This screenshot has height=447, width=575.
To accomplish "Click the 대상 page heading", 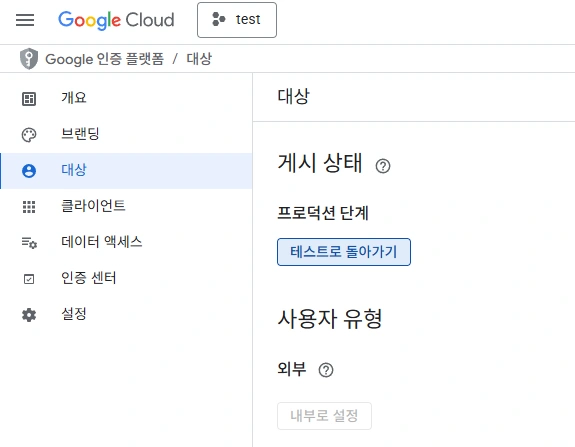I will [x=293, y=96].
